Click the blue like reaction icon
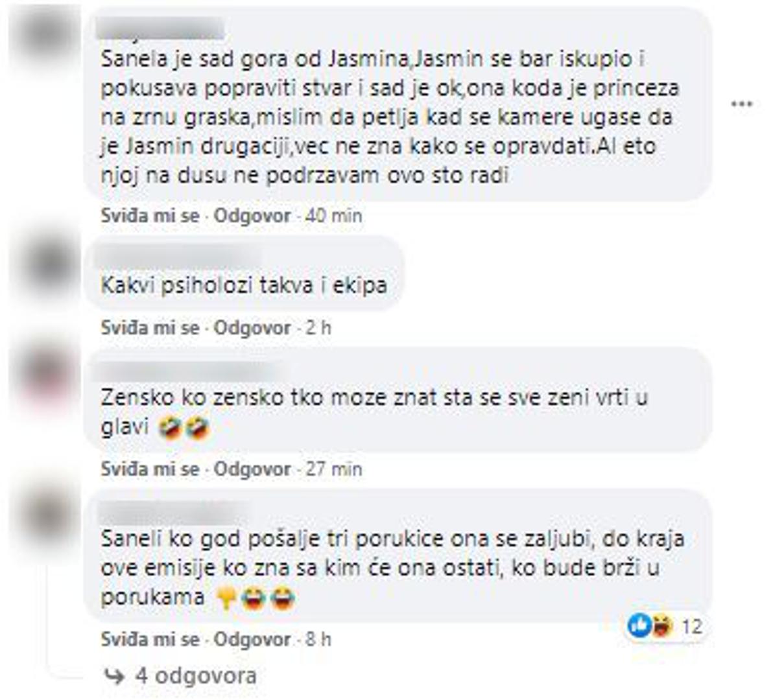Image resolution: width=773 pixels, height=700 pixels. coord(639,626)
